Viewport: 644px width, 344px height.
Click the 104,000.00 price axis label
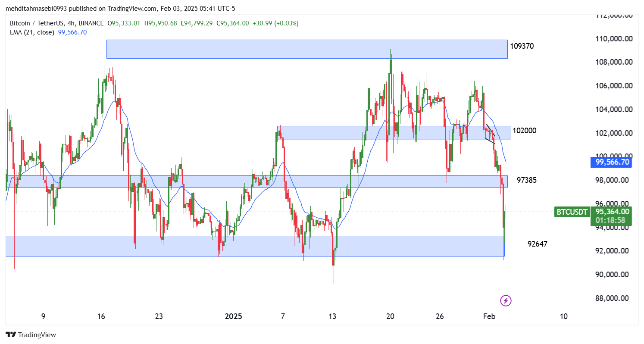click(614, 109)
